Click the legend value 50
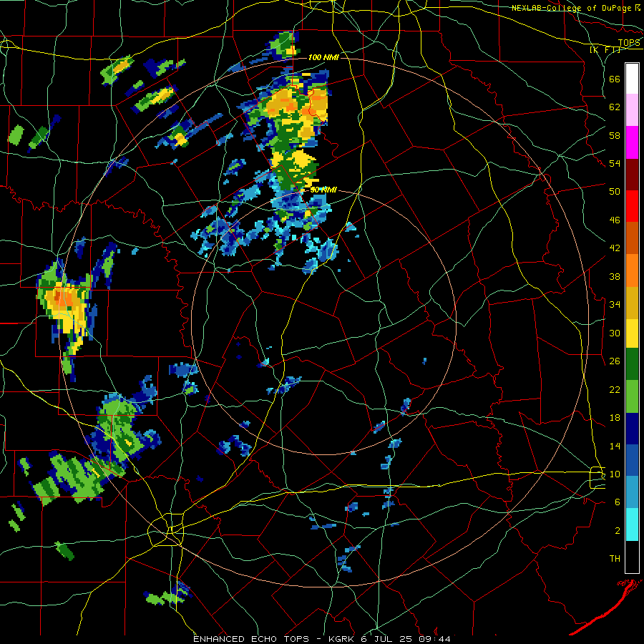This screenshot has height=644, width=644. tap(615, 192)
